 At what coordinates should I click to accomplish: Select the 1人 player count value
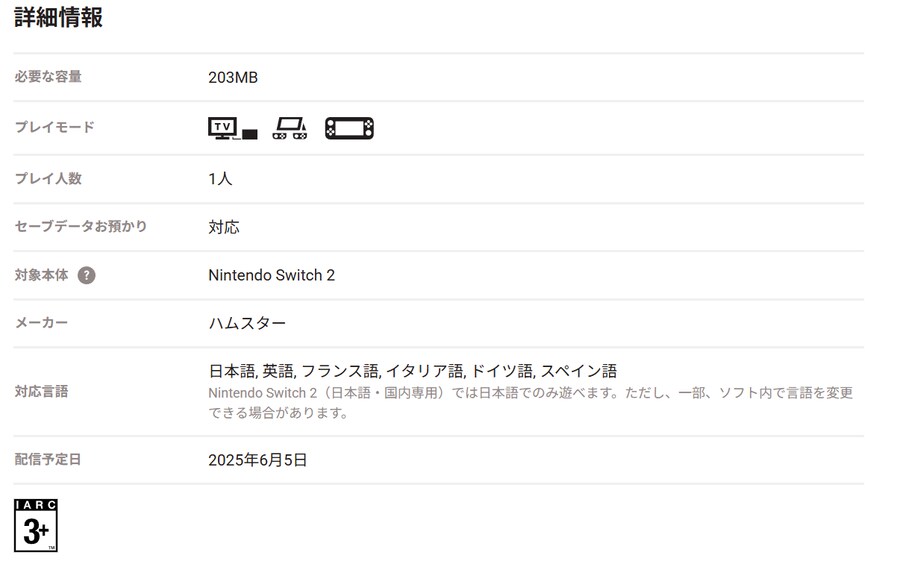(x=220, y=179)
